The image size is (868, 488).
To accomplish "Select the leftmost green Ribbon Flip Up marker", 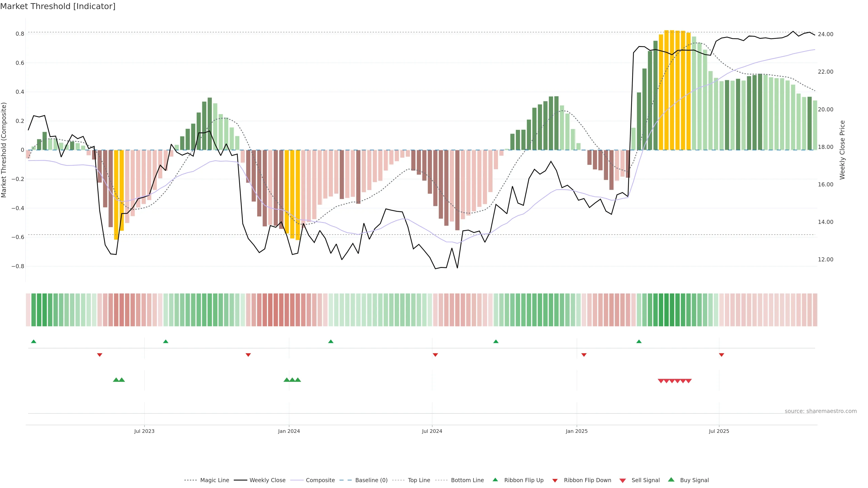I will (34, 342).
